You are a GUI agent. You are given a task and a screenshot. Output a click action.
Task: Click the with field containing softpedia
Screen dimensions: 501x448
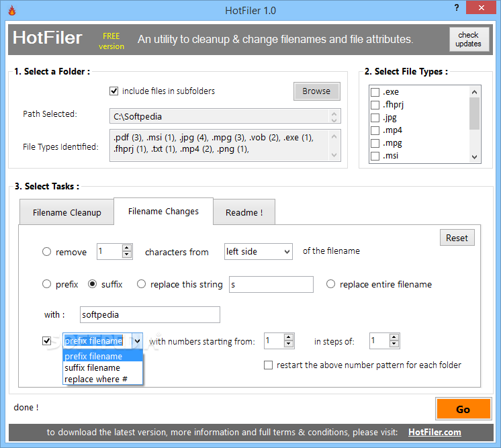click(150, 315)
